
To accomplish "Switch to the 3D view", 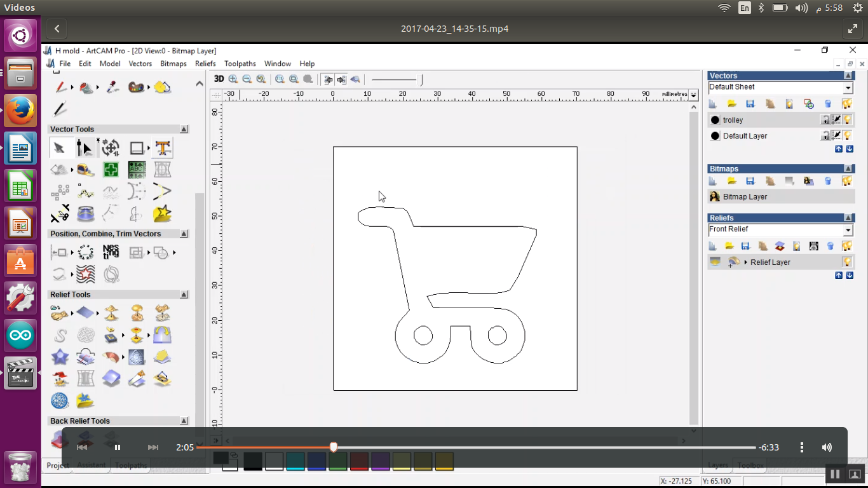I will (219, 79).
